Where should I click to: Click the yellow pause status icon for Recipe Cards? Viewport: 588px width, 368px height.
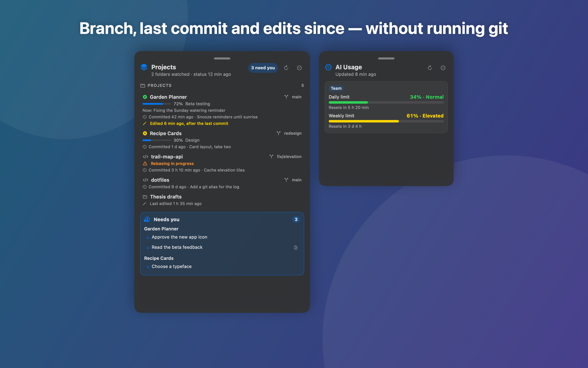(145, 133)
